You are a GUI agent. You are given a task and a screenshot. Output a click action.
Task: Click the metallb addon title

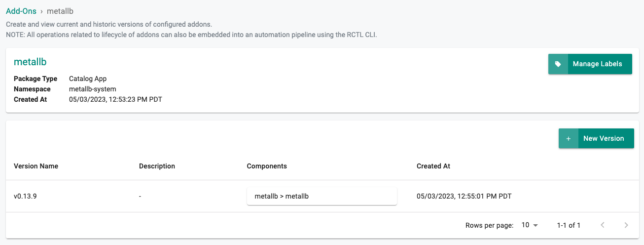pyautogui.click(x=30, y=62)
